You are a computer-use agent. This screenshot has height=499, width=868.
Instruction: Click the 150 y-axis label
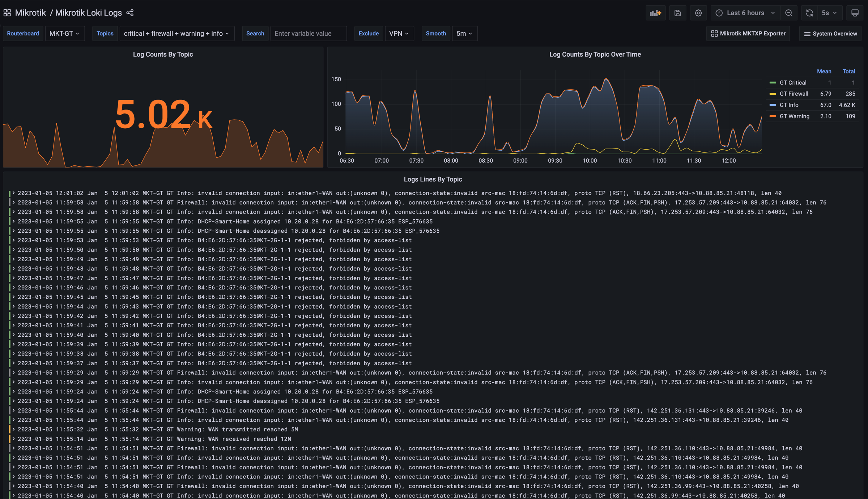336,79
